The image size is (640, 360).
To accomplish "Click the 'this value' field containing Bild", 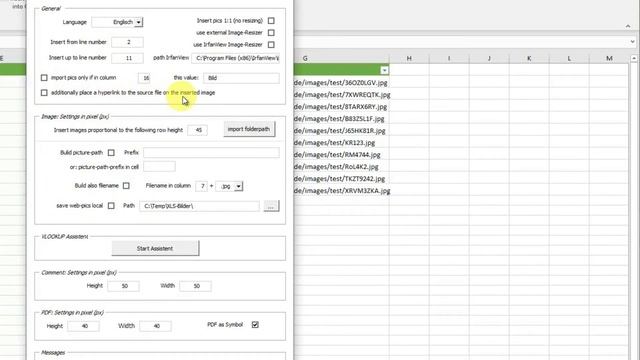I will pos(242,78).
